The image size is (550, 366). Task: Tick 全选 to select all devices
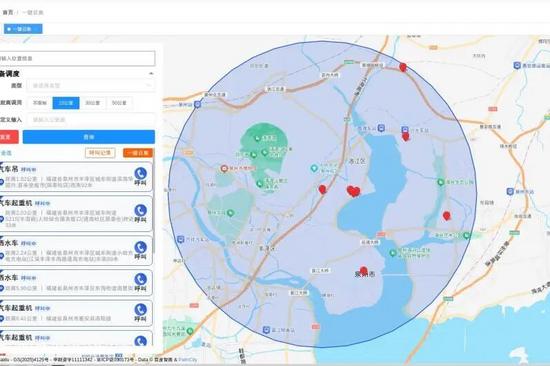[6, 153]
